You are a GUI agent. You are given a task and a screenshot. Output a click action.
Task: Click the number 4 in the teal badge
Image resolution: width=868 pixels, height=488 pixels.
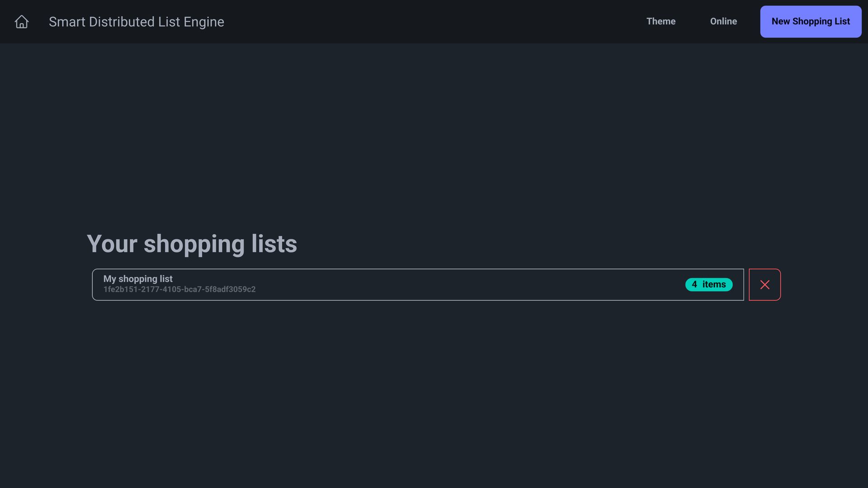[x=694, y=285]
